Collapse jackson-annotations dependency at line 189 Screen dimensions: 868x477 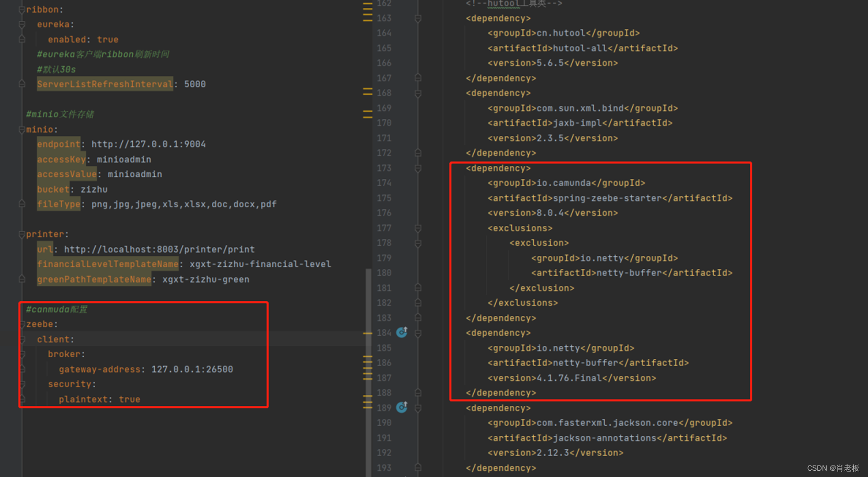pos(418,408)
